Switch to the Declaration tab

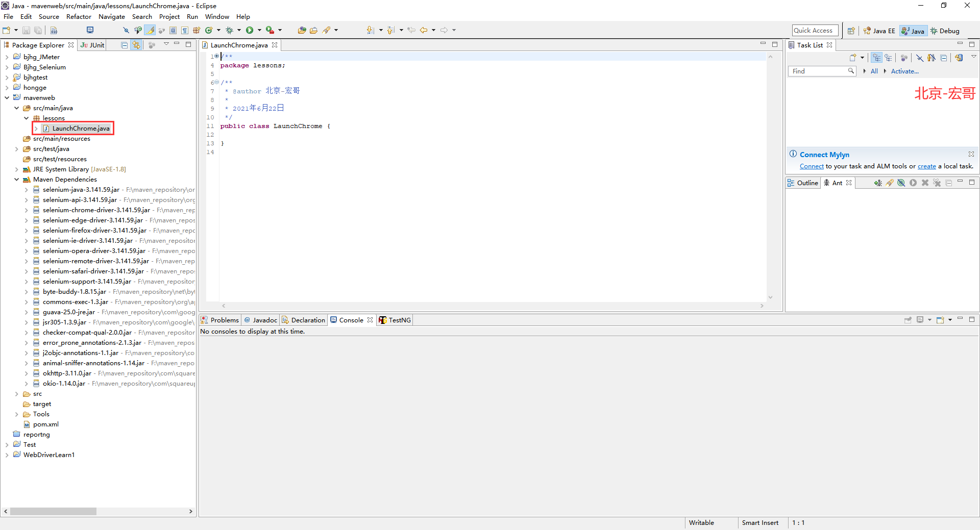click(303, 320)
